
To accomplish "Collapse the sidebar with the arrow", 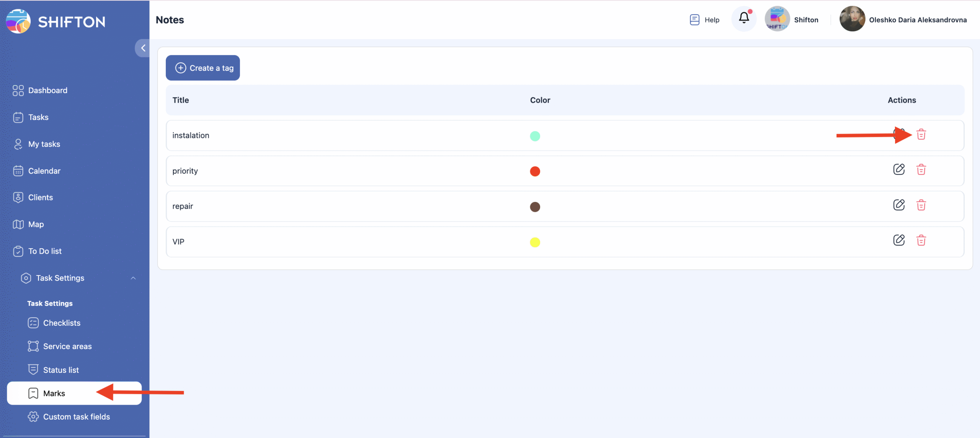I will point(143,48).
